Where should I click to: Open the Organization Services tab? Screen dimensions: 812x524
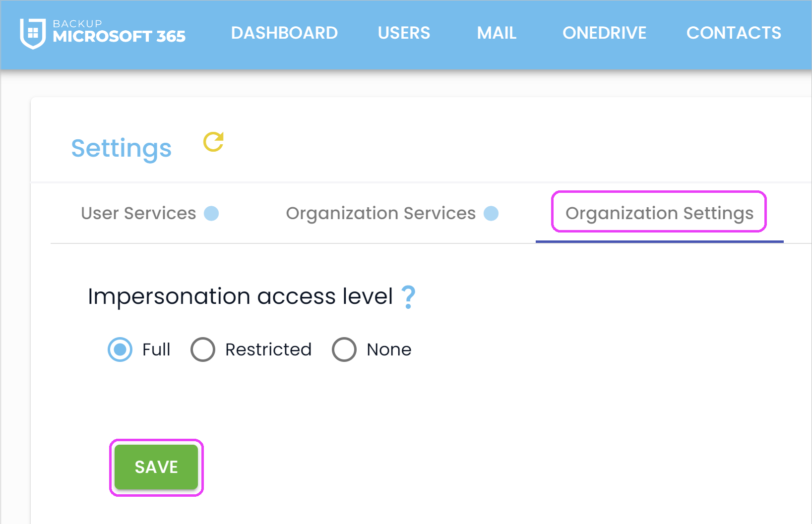[380, 213]
